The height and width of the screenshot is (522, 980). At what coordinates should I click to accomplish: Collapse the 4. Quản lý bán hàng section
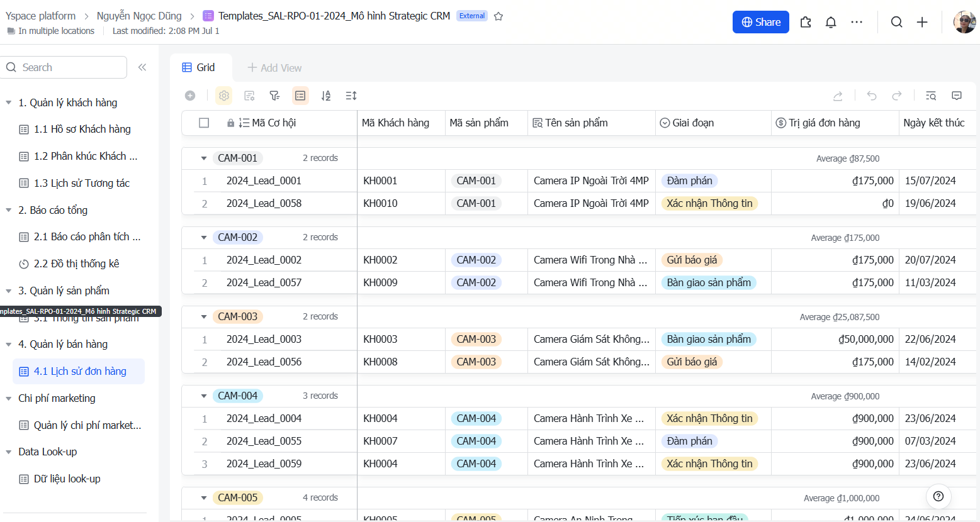tap(9, 344)
